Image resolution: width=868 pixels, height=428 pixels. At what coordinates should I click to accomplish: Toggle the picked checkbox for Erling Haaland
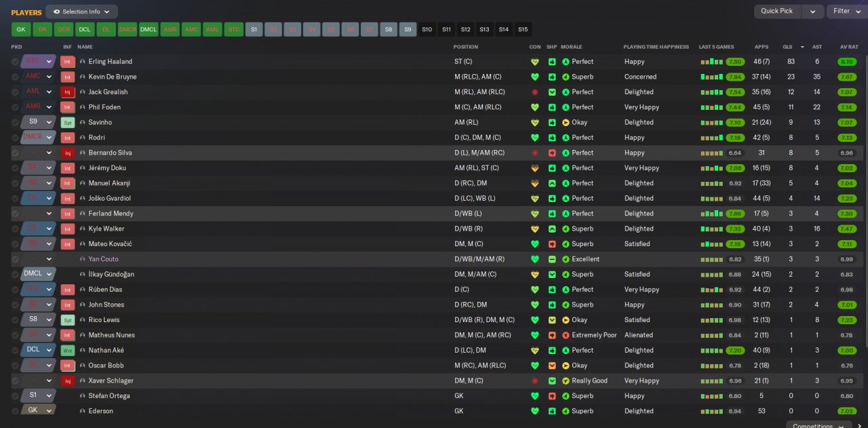point(15,62)
